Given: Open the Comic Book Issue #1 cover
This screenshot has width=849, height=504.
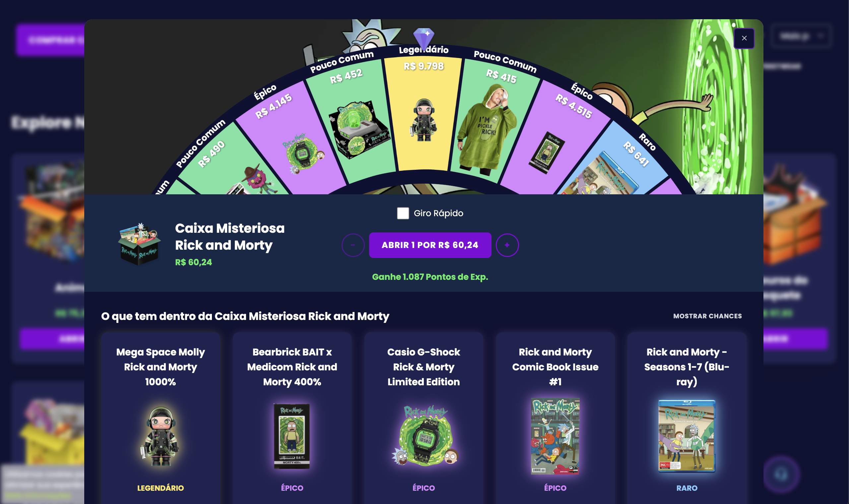Looking at the screenshot, I should 555,436.
